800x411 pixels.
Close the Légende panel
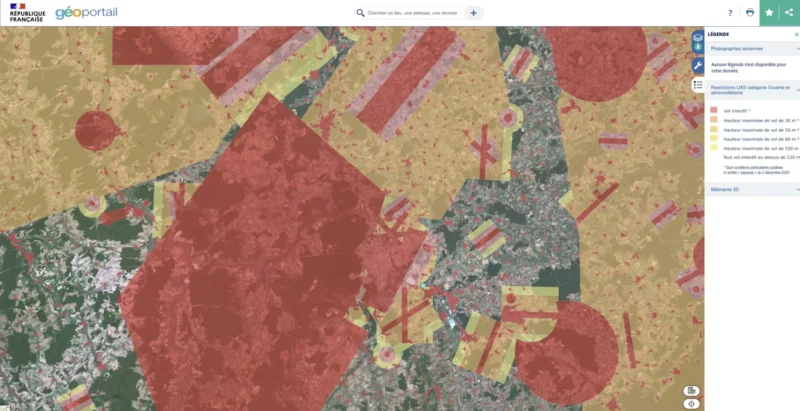click(796, 34)
